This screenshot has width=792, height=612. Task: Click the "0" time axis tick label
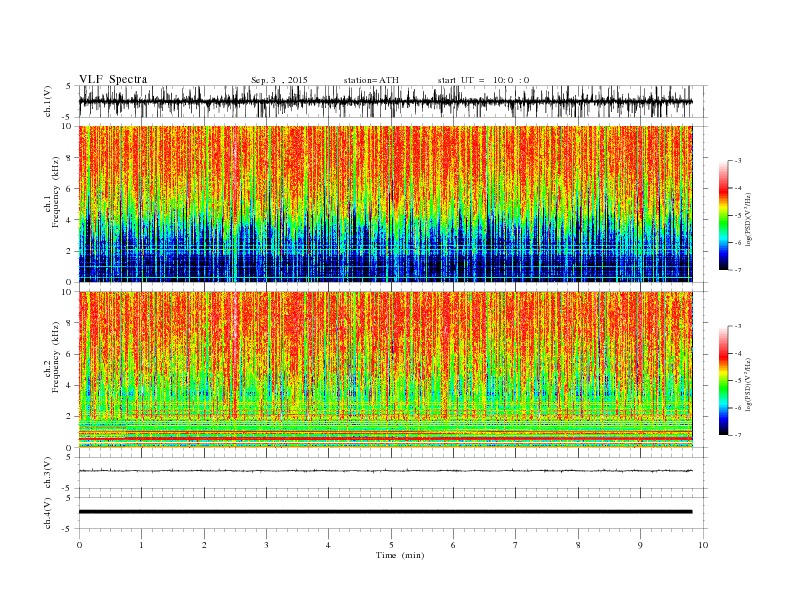[79, 545]
